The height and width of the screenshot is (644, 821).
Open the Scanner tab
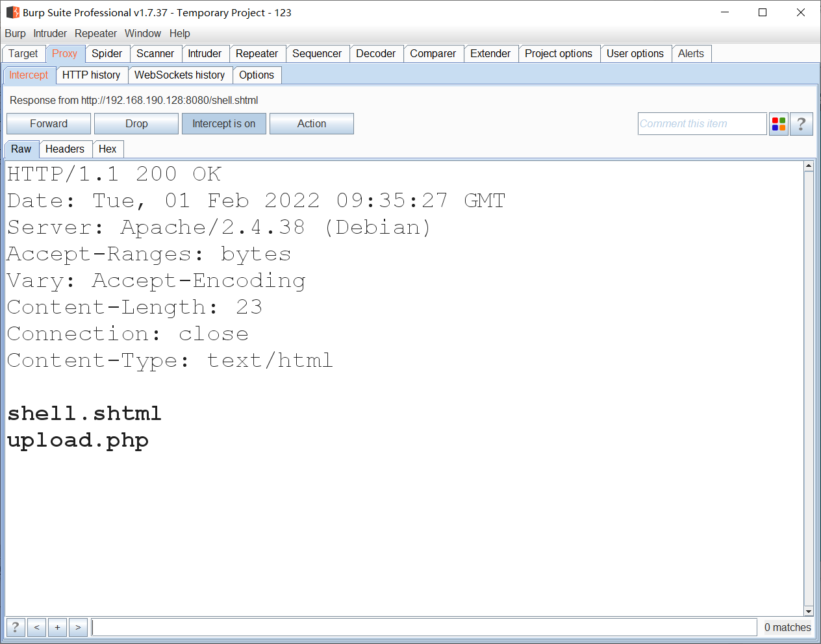point(155,54)
